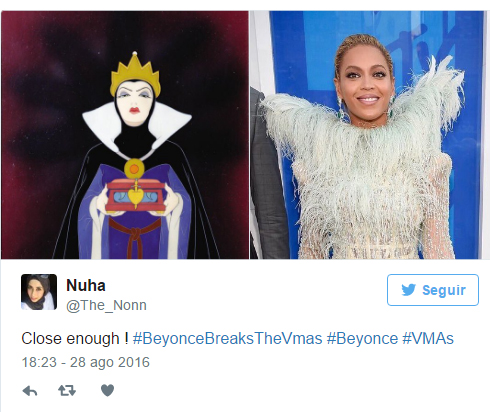Open the Nuha display name link

point(86,285)
